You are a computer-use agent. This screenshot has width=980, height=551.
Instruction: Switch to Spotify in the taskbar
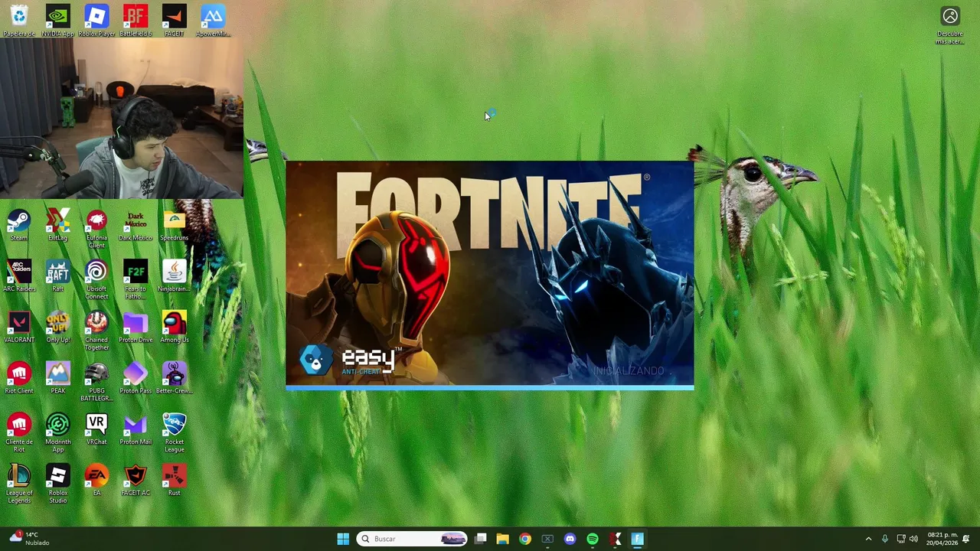point(592,539)
